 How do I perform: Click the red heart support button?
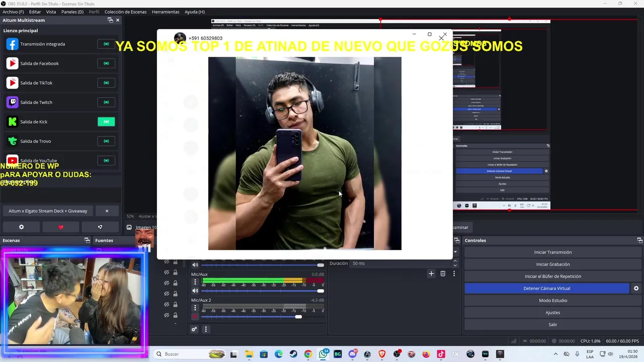[61, 227]
